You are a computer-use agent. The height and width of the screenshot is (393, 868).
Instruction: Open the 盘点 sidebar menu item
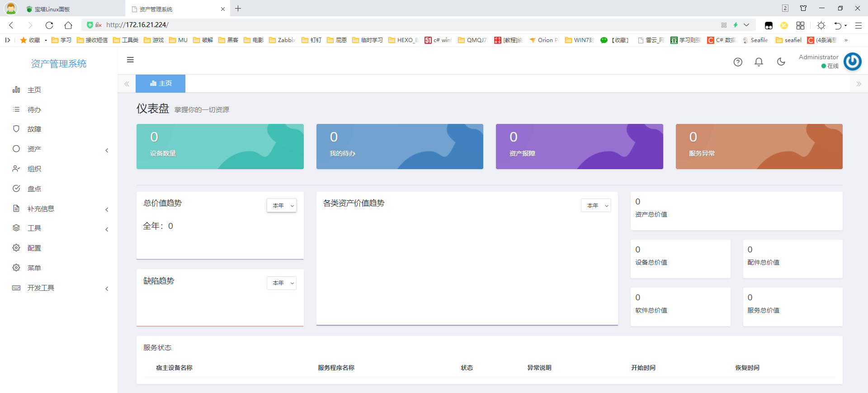click(59, 189)
